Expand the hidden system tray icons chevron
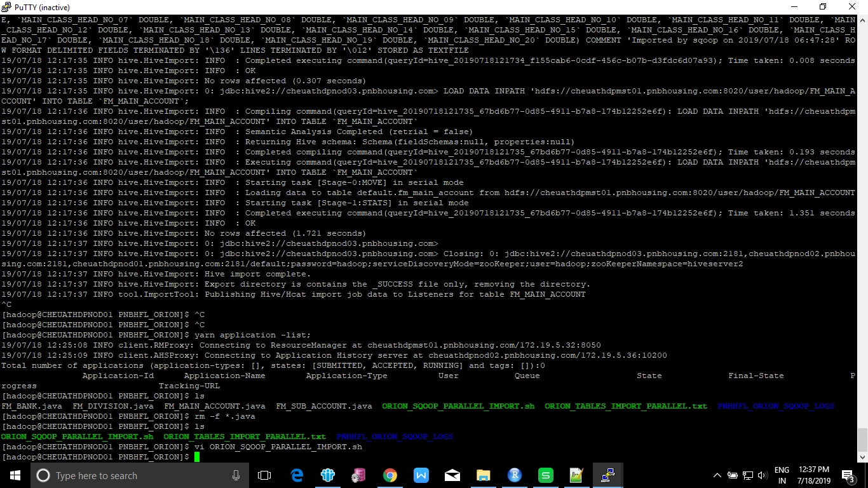 [x=717, y=475]
